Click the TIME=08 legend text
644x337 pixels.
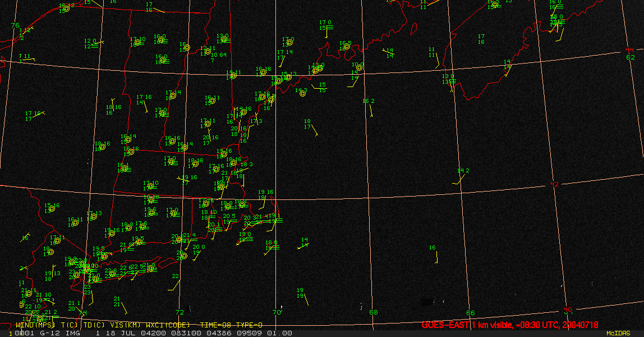[215, 325]
